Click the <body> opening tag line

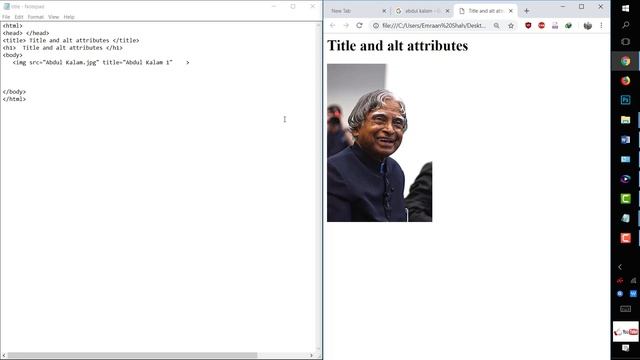[x=12, y=55]
